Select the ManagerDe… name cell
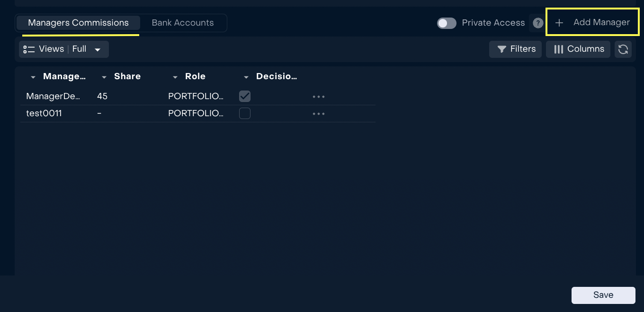The height and width of the screenshot is (312, 644). (x=53, y=96)
